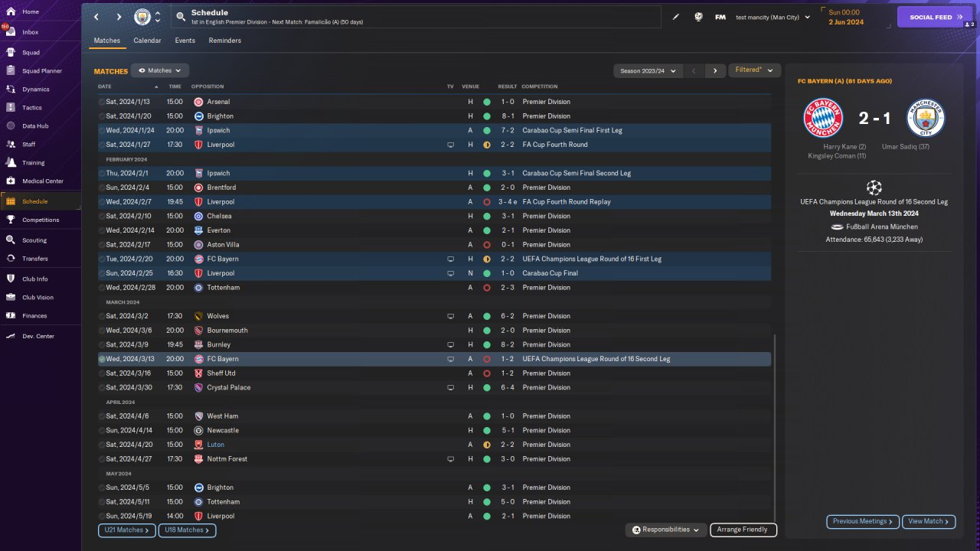Click the Luton team link
The width and height of the screenshot is (980, 551).
coord(215,445)
